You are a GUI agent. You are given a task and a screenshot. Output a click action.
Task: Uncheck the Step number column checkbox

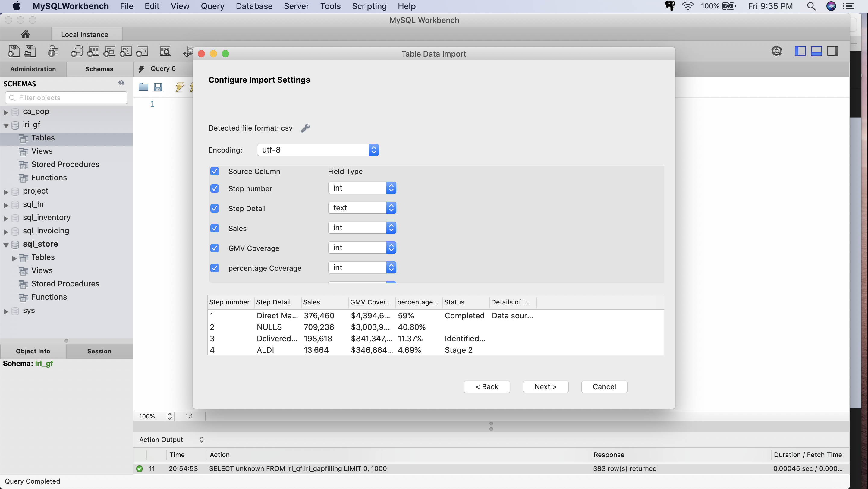(x=215, y=188)
